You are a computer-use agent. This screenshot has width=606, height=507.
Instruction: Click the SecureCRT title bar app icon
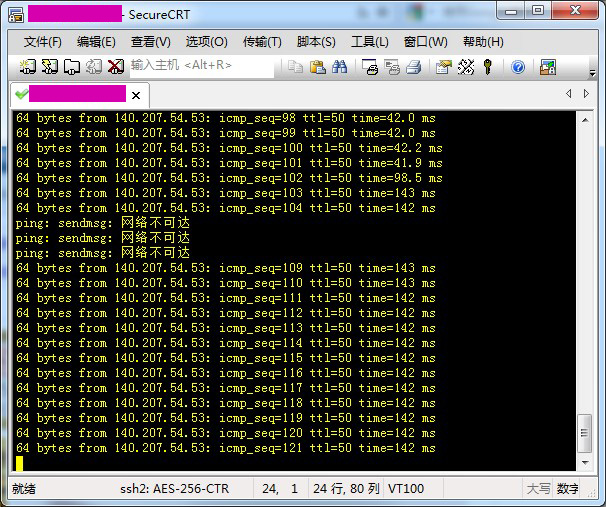[16, 15]
